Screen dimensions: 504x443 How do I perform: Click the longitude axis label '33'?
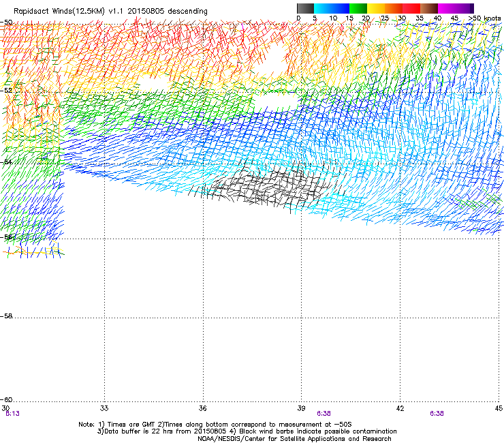click(x=104, y=408)
